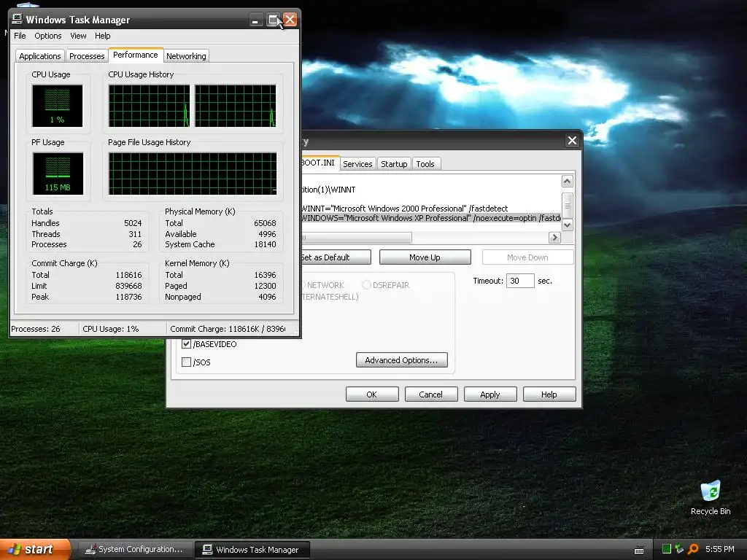
Task: Click the Set as Default button
Action: click(336, 257)
